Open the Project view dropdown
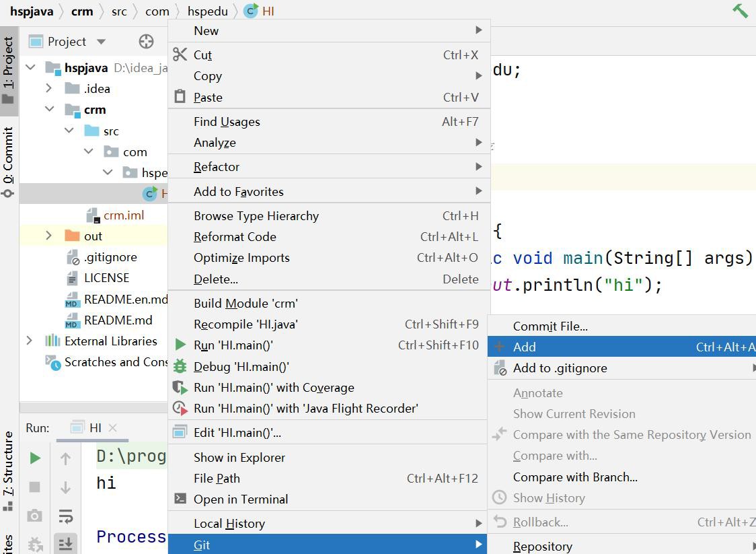This screenshot has width=756, height=554. tap(101, 42)
